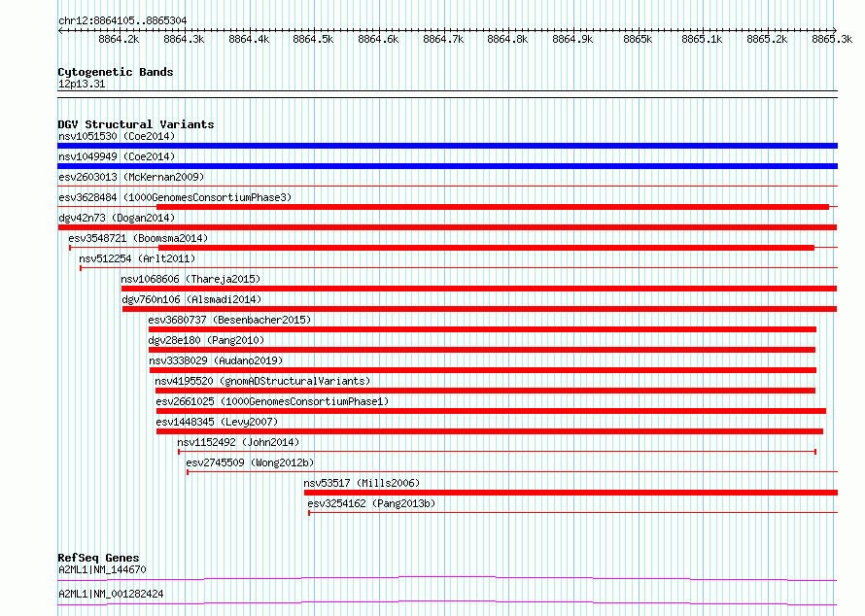Image resolution: width=865 pixels, height=616 pixels.
Task: Open esv2603013 (McKernan2009) variant
Action: pyautogui.click(x=131, y=177)
